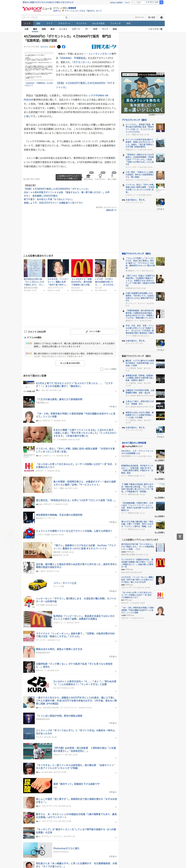Click the Yahoo! JAPAN ニュース logo
This screenshot has height=868, width=186.
point(37,9)
